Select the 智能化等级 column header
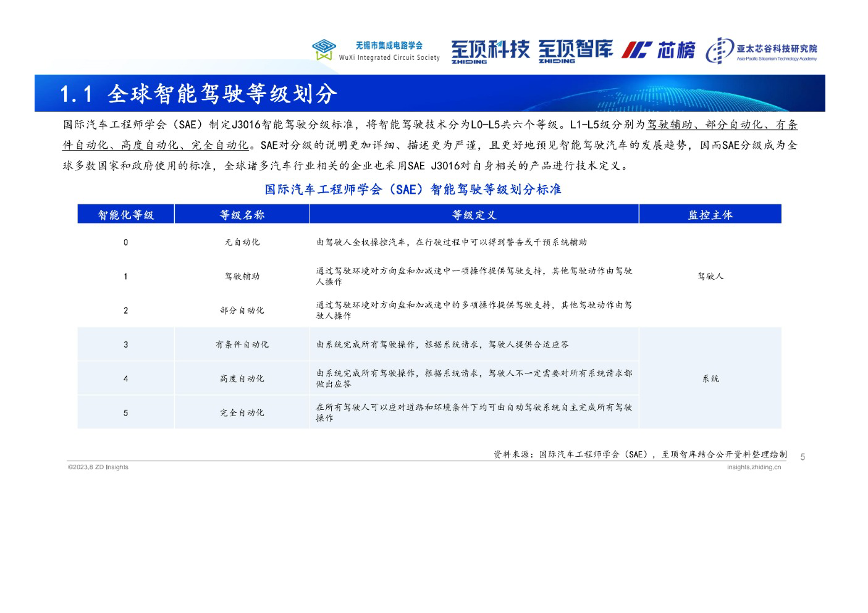This screenshot has height=613, width=868. tap(126, 214)
